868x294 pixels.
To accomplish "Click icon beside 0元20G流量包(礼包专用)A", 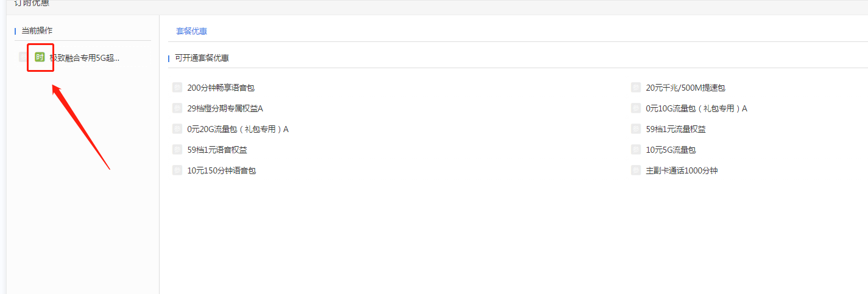I will (x=177, y=129).
